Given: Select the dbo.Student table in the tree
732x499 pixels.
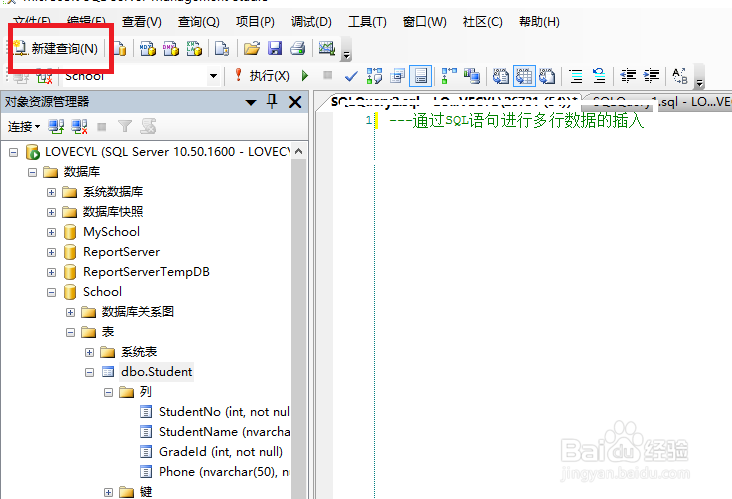Looking at the screenshot, I should click(156, 372).
